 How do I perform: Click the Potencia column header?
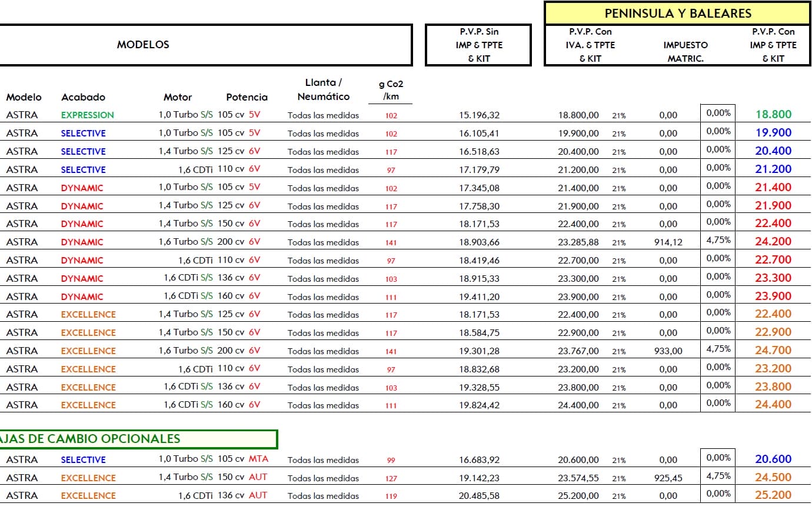click(x=247, y=97)
